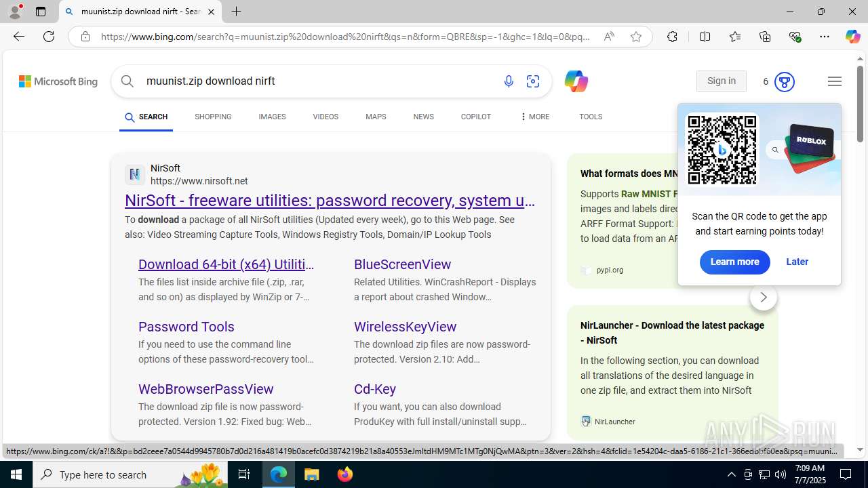868x488 pixels.
Task: Open Firefox taskbar icon
Action: pos(344,474)
